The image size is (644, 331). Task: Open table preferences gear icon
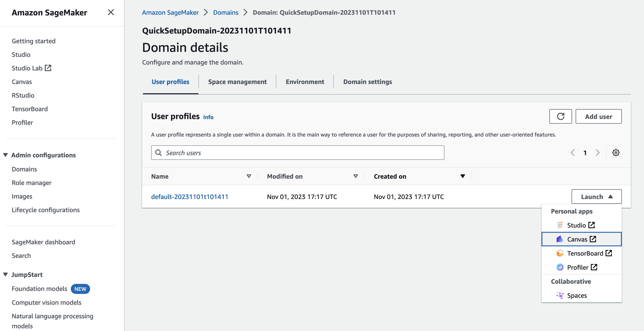616,153
